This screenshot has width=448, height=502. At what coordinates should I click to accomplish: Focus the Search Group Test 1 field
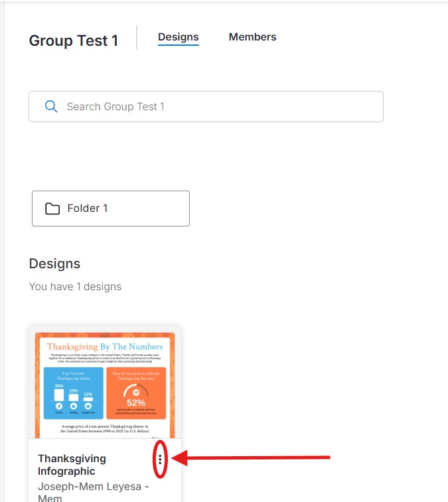pyautogui.click(x=219, y=106)
